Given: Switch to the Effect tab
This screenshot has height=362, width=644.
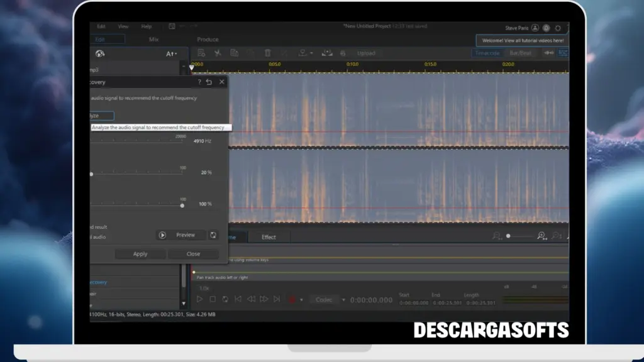Looking at the screenshot, I should pos(269,237).
